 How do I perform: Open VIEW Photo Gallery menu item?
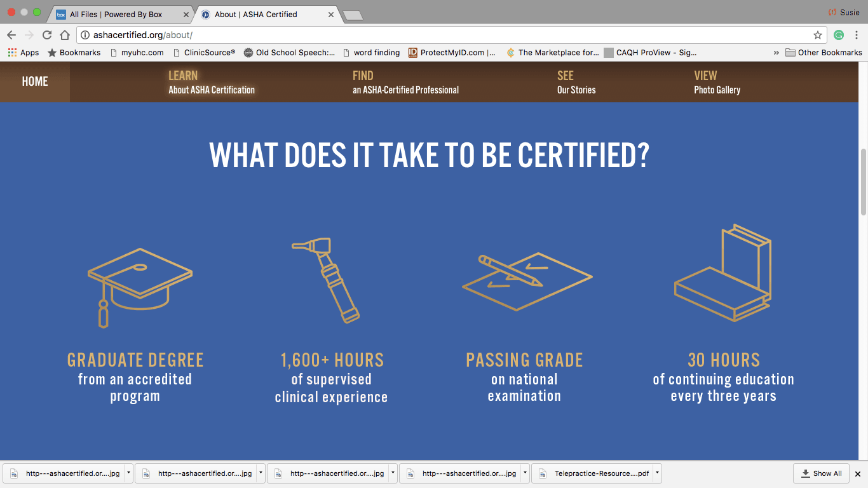[x=717, y=83]
